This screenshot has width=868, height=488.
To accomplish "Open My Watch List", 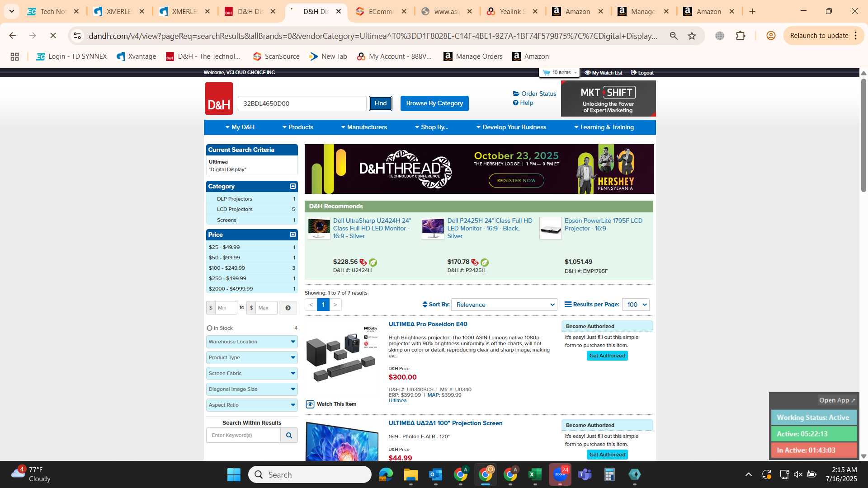I will [603, 73].
